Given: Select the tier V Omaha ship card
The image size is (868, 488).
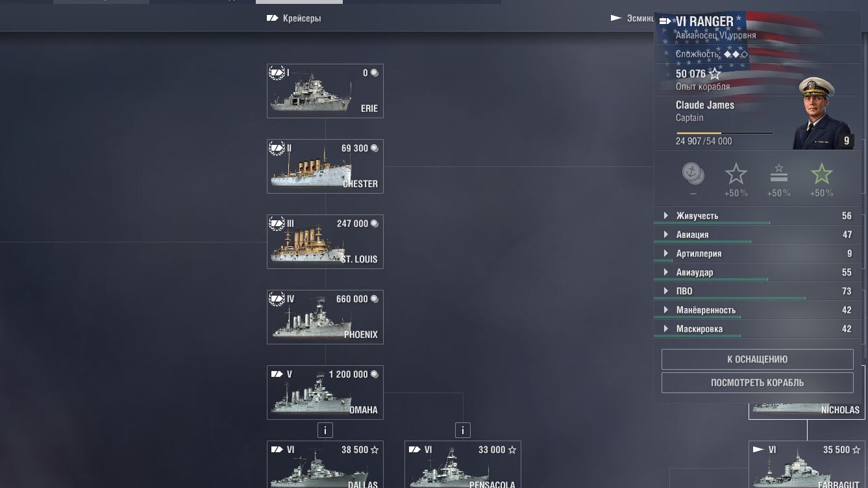Looking at the screenshot, I should 325,392.
